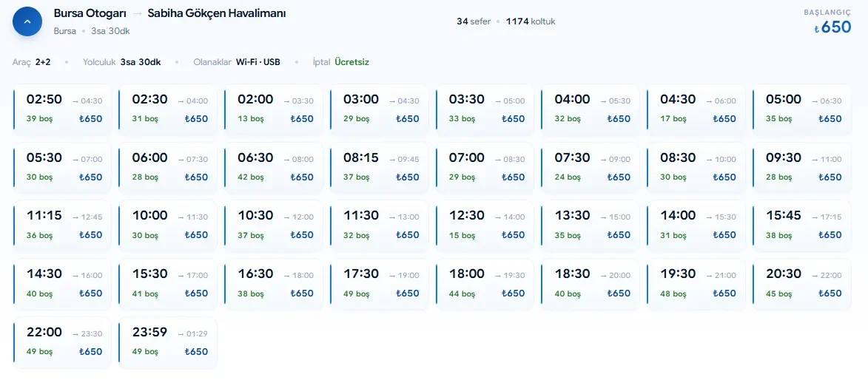Image resolution: width=868 pixels, height=380 pixels.
Task: Choose the 02:00 departure with 13 boş
Action: (274, 109)
